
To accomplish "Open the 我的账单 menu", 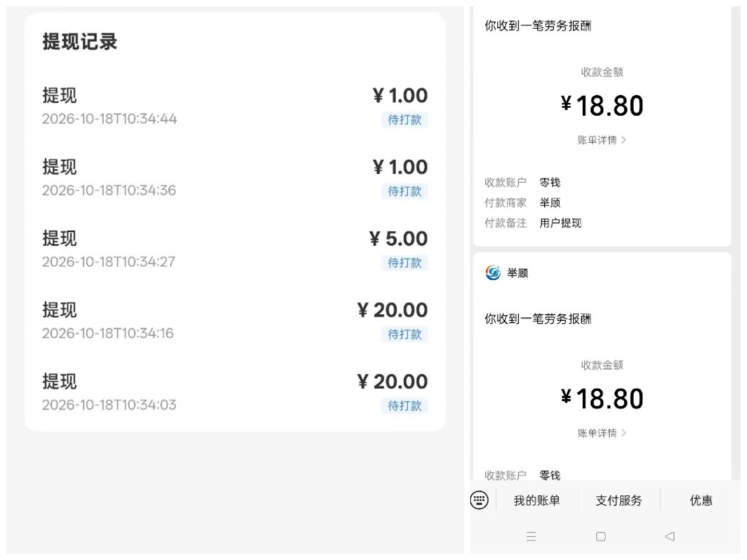I will click(x=536, y=500).
